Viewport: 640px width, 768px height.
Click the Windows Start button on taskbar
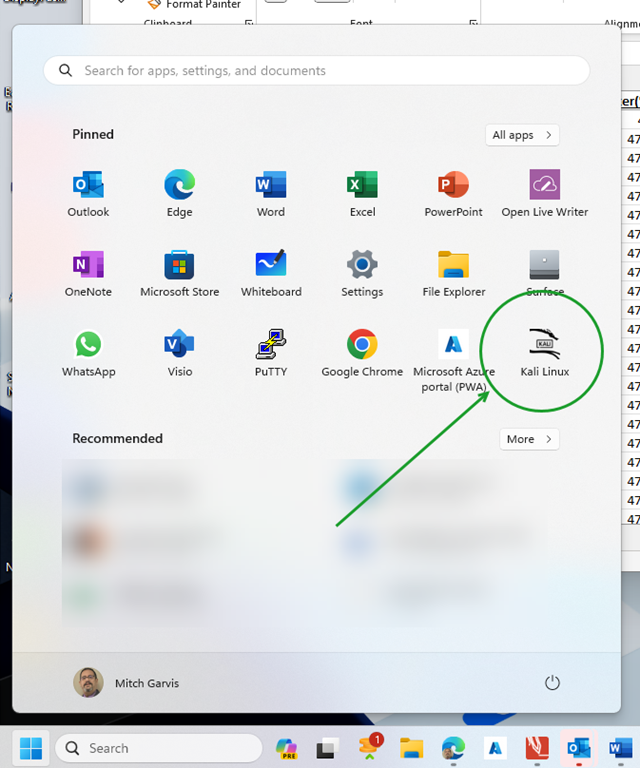(31, 748)
